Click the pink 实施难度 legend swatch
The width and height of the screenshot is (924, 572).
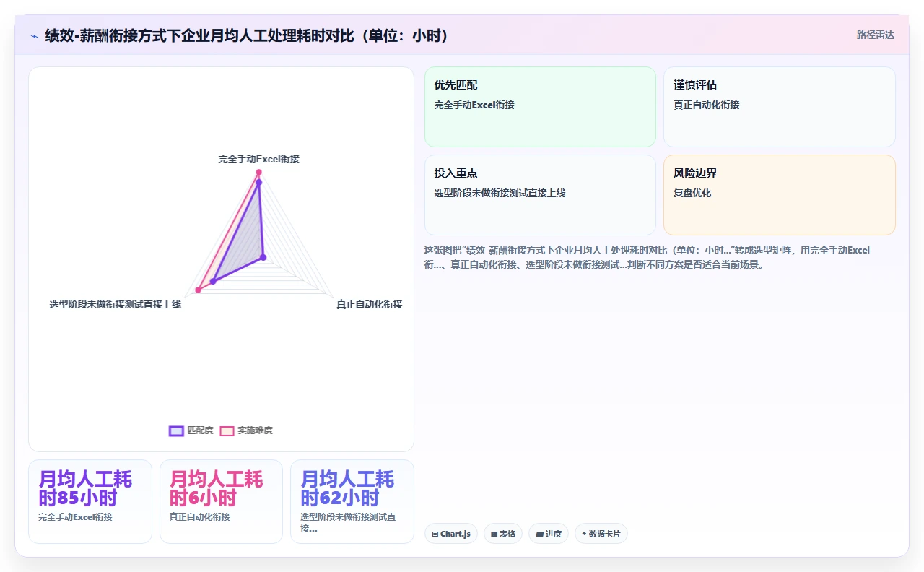click(227, 430)
